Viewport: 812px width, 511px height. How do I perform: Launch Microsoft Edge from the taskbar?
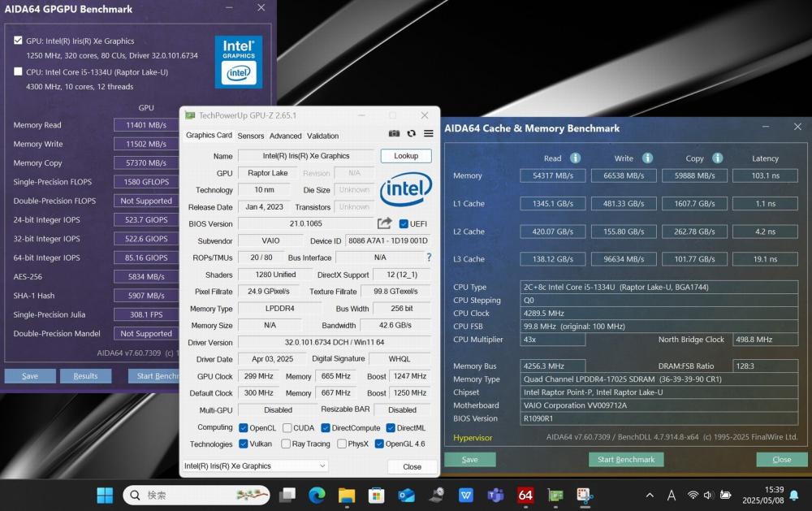coord(317,496)
